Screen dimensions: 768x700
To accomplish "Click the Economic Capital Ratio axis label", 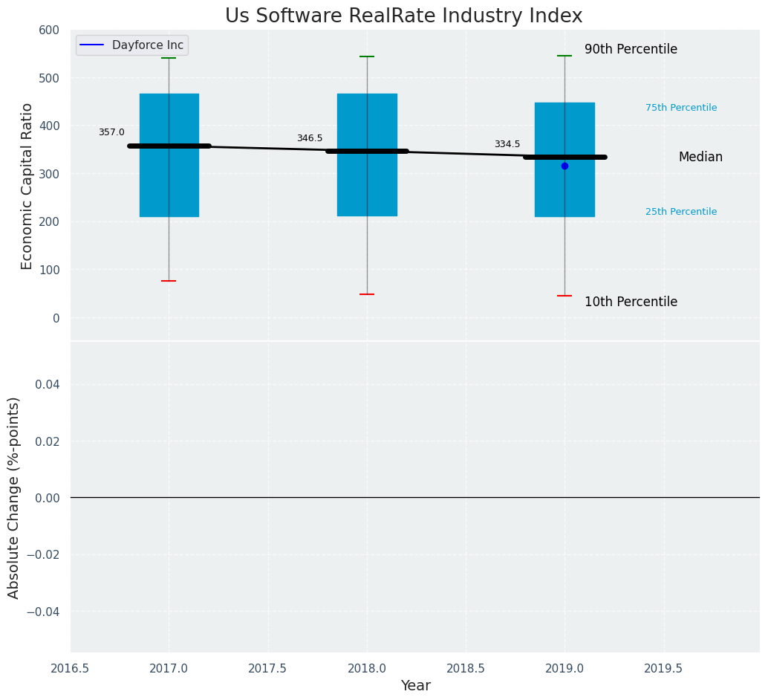I will 27,187.
